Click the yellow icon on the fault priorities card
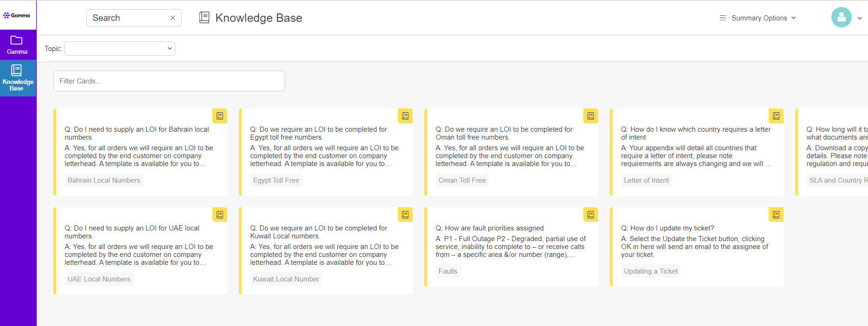The image size is (868, 326). pyautogui.click(x=591, y=215)
